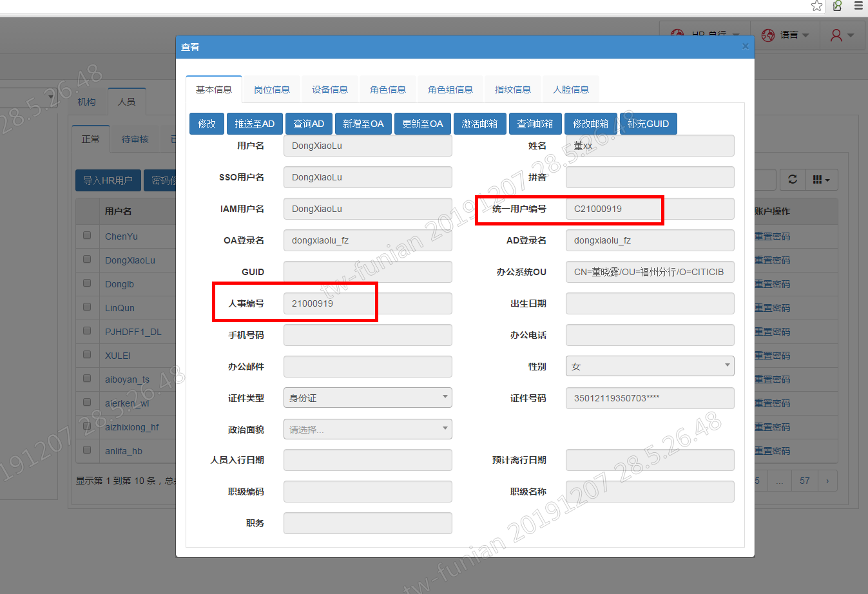Click the globe 语言 language icon
Screen dimensions: 868x594
point(767,35)
